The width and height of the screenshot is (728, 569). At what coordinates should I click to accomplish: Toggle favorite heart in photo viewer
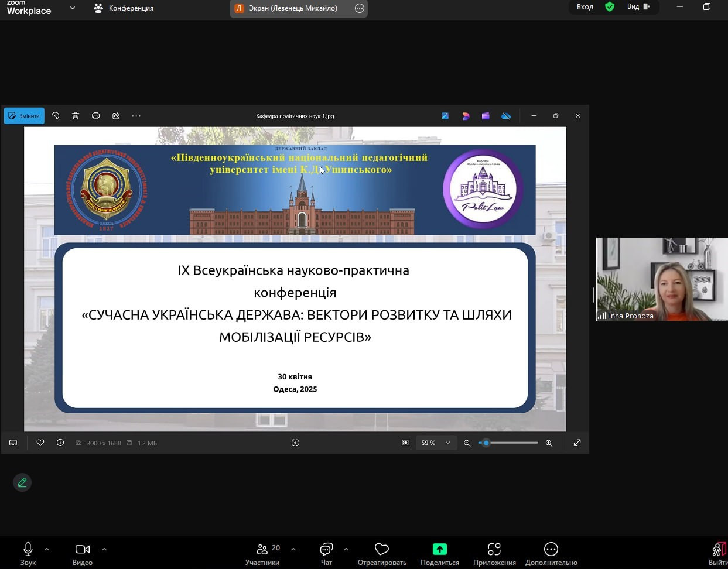pos(40,443)
